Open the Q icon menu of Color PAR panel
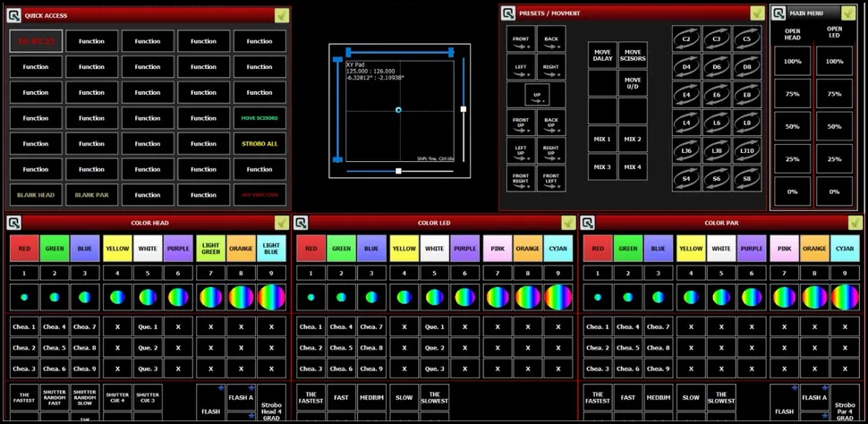Viewport: 868px width, 424px height. pyautogui.click(x=588, y=223)
